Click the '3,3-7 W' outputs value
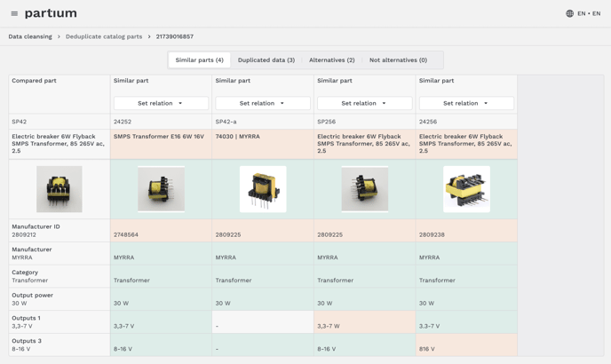Screen dimensions: 611x364 (x=328, y=326)
